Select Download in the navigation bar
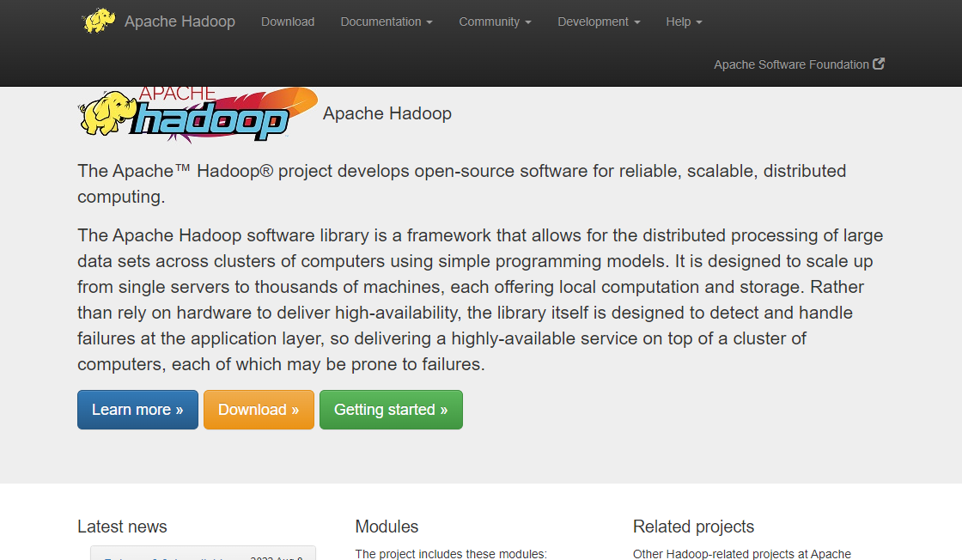 click(288, 21)
